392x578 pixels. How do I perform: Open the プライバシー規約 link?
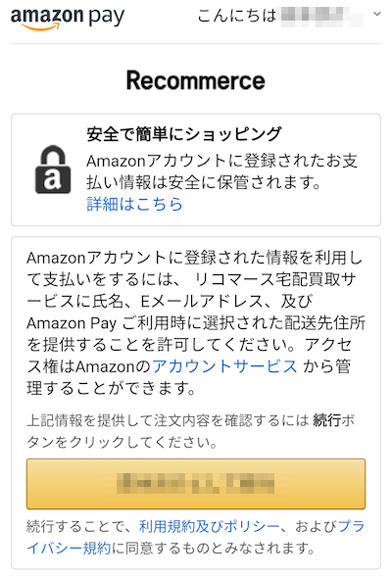click(x=196, y=537)
